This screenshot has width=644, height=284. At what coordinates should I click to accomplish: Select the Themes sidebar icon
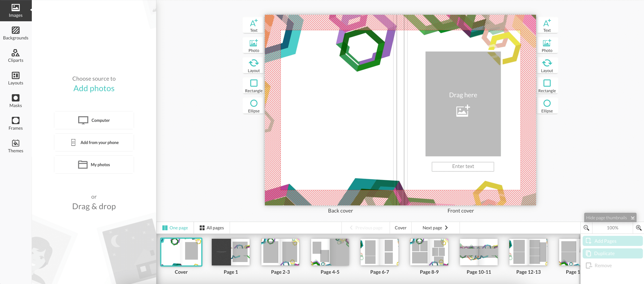click(x=15, y=146)
